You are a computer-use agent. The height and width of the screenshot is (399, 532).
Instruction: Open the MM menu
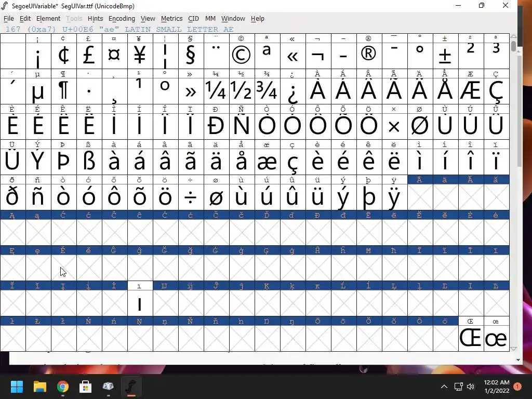click(210, 18)
